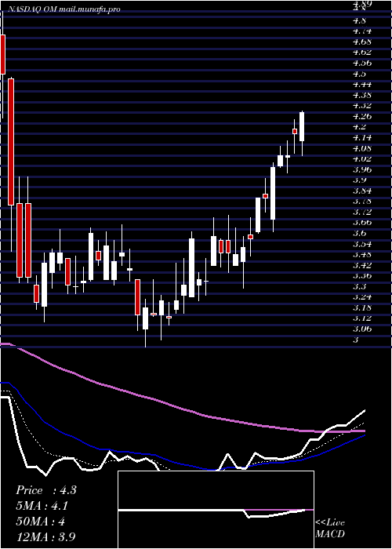Click the '50MA : 4' value

pos(41,522)
